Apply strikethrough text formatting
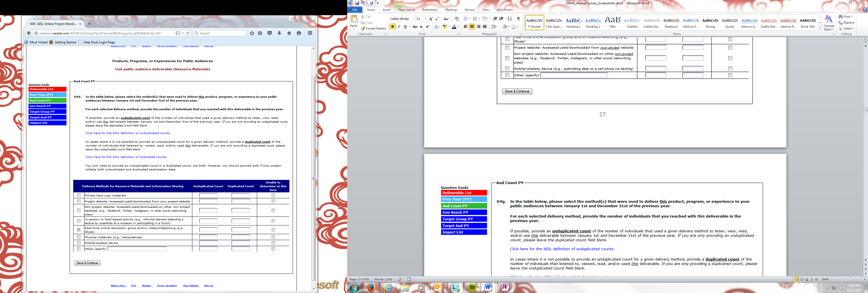This screenshot has width=868, height=293. point(415,27)
